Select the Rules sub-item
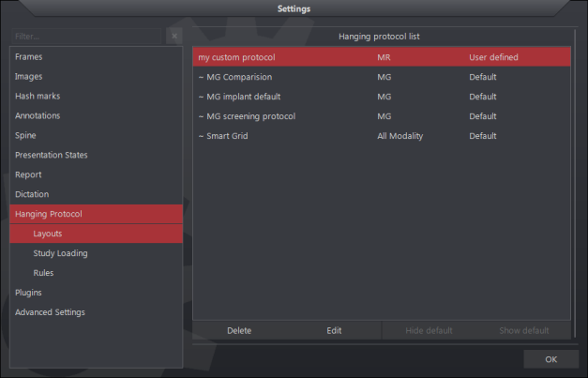The height and width of the screenshot is (378, 588). pyautogui.click(x=43, y=273)
